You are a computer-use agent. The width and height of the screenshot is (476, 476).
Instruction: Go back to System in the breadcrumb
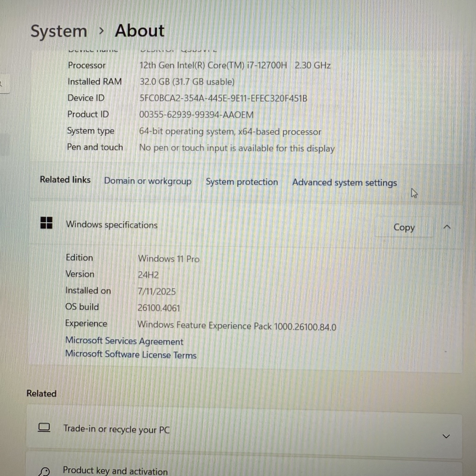tap(59, 31)
